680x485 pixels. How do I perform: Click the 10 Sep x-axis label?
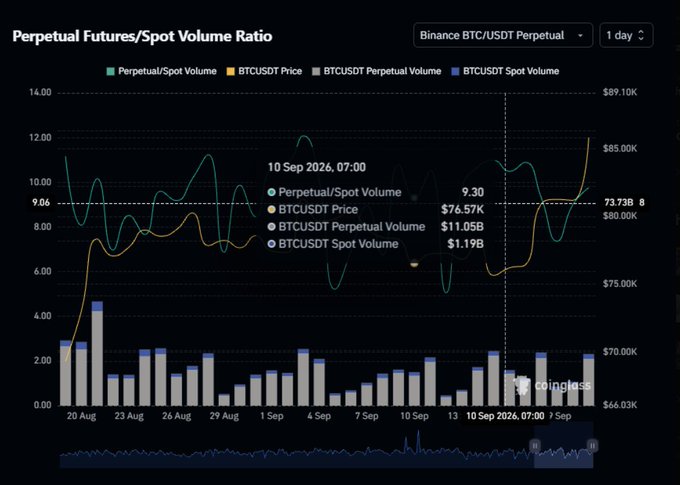point(414,416)
